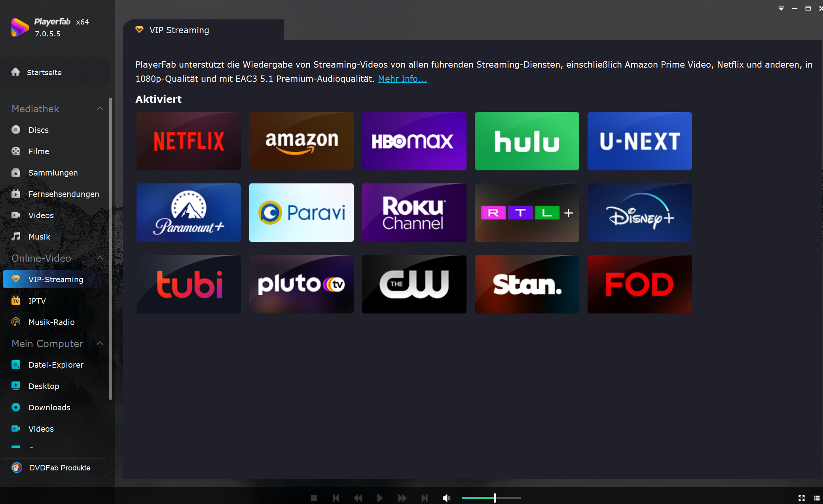The width and height of the screenshot is (823, 504).
Task: Collapse the Online-Video section
Action: pyautogui.click(x=100, y=258)
